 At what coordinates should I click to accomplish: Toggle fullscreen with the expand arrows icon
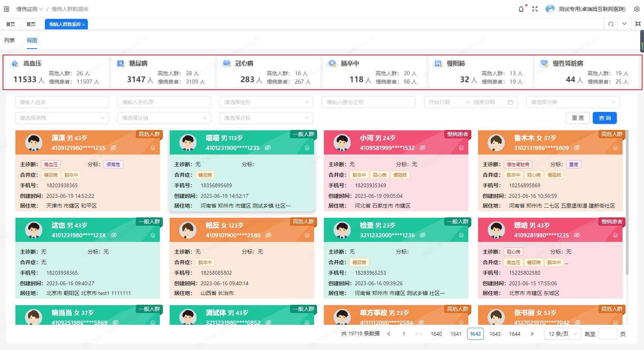pos(535,9)
